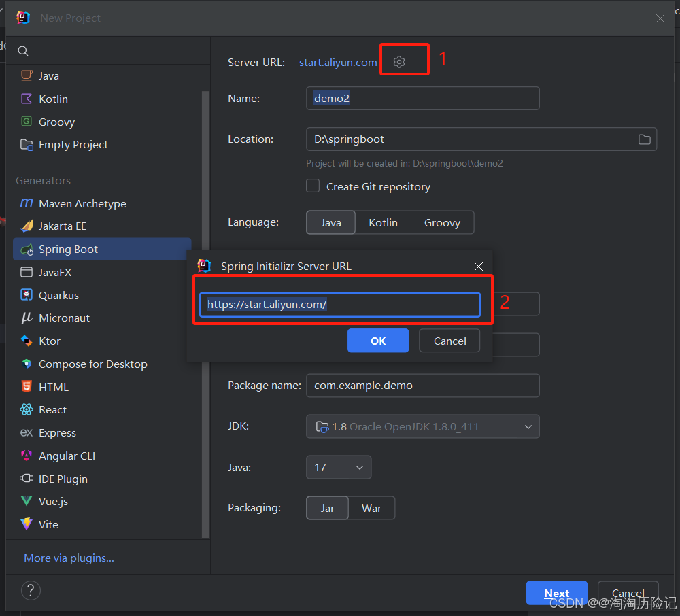Image resolution: width=680 pixels, height=616 pixels.
Task: Choose the React generator icon
Action: point(27,409)
